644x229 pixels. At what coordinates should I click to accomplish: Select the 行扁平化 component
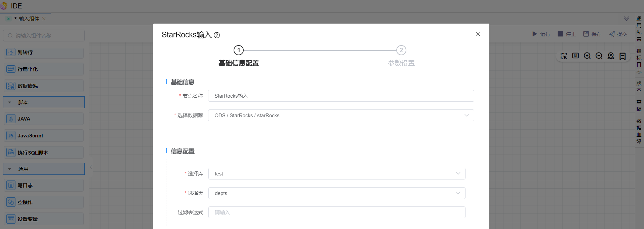click(44, 69)
